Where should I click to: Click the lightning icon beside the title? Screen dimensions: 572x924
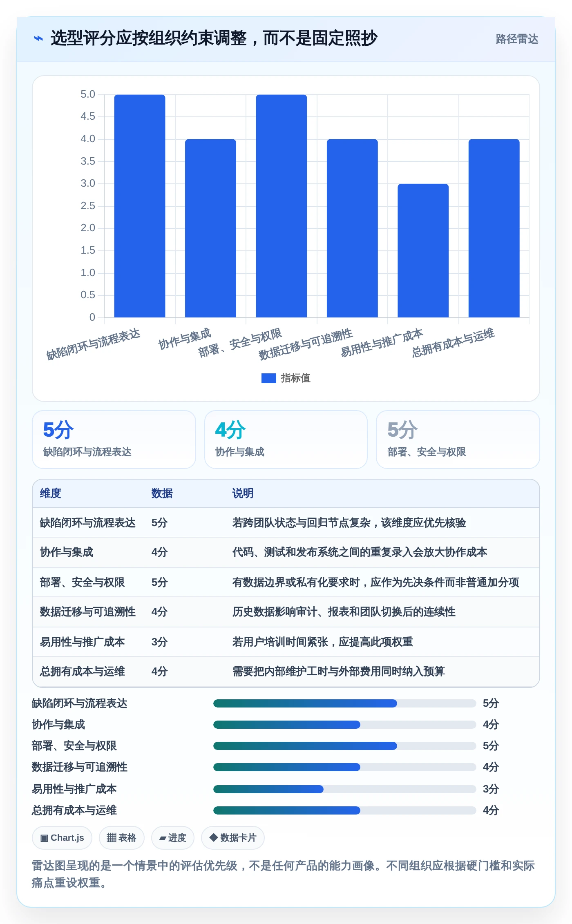(x=38, y=38)
